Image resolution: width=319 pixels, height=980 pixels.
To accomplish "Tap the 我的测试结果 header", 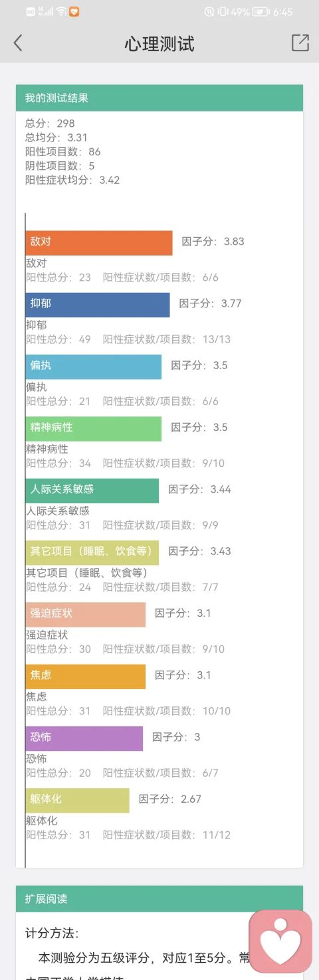I will tap(159, 98).
